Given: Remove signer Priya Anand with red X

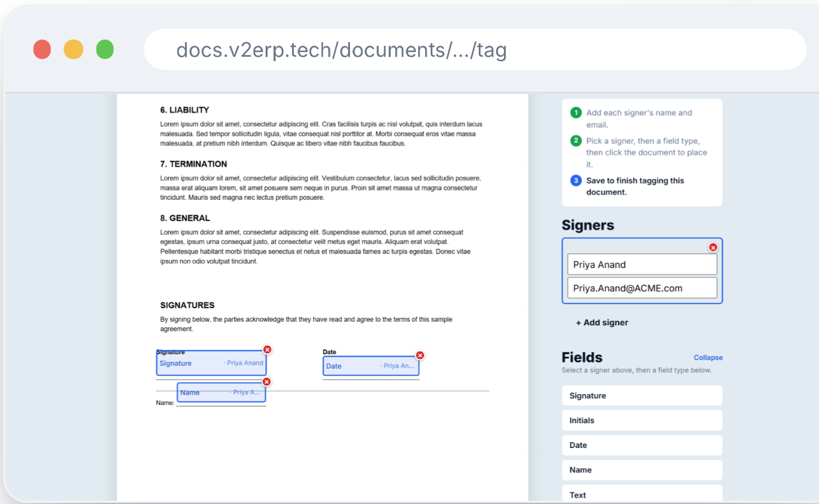Looking at the screenshot, I should [x=713, y=247].
